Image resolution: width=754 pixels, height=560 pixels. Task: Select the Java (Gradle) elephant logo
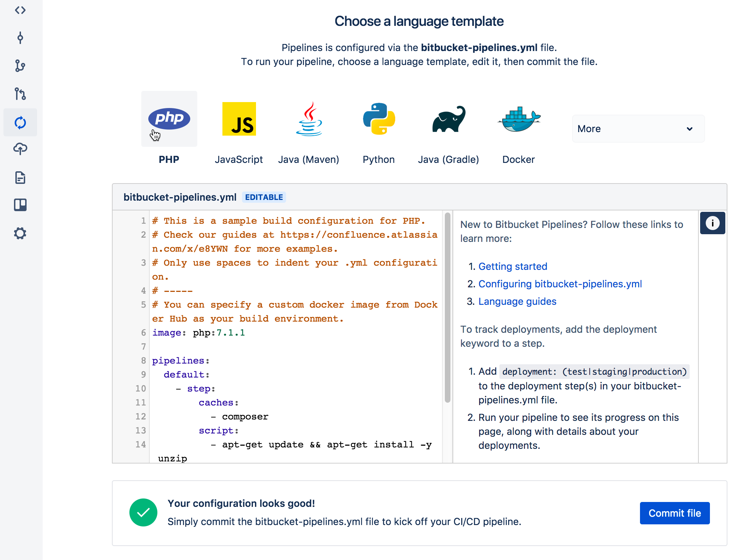[x=449, y=119]
